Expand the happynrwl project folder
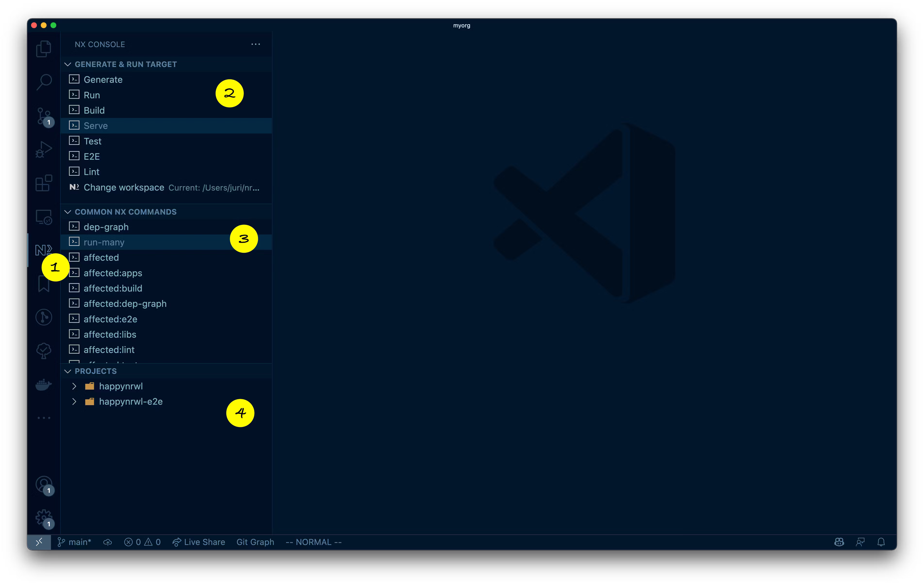Viewport: 924px width, 586px height. point(74,386)
